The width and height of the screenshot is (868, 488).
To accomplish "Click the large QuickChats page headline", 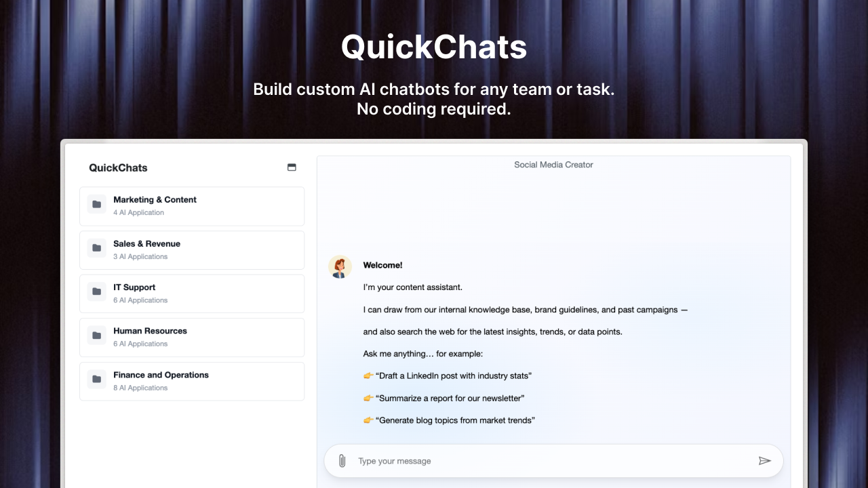I will [434, 47].
